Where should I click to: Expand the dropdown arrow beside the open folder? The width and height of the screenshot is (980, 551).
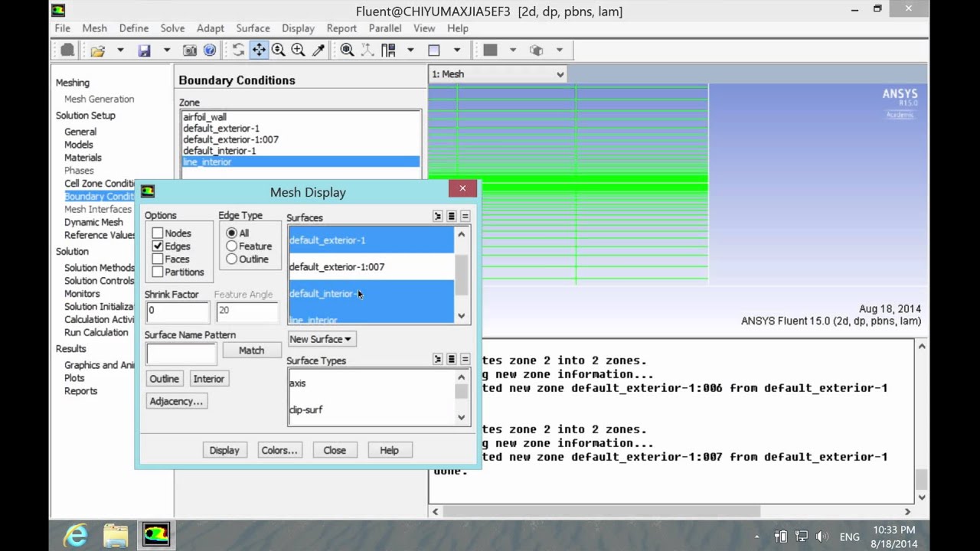[120, 51]
